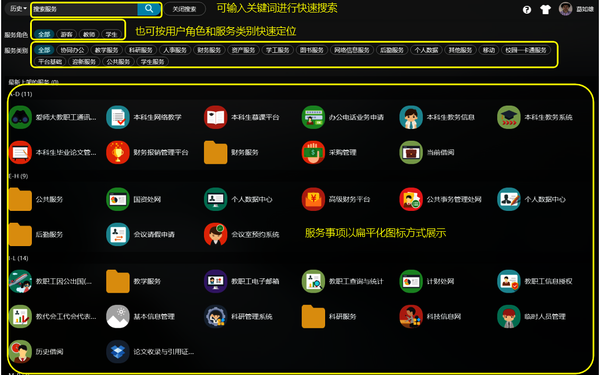Filter by 游客 role

(66, 34)
